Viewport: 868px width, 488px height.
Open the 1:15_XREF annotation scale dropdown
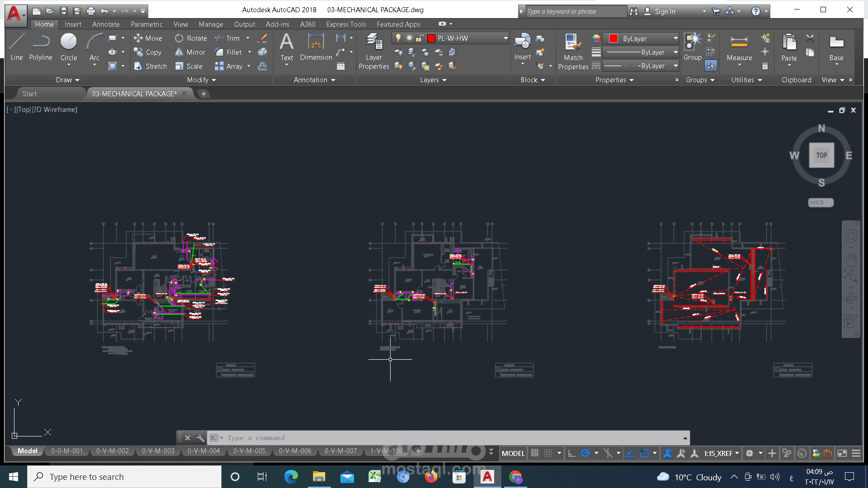click(x=722, y=453)
